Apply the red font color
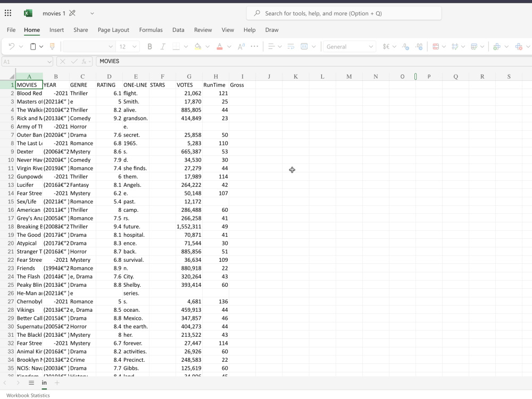 point(220,46)
